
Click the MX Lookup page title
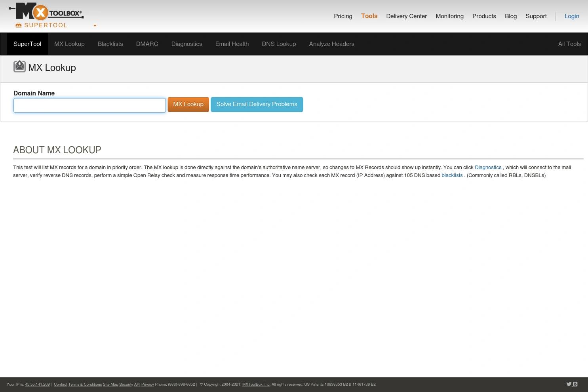coord(52,68)
